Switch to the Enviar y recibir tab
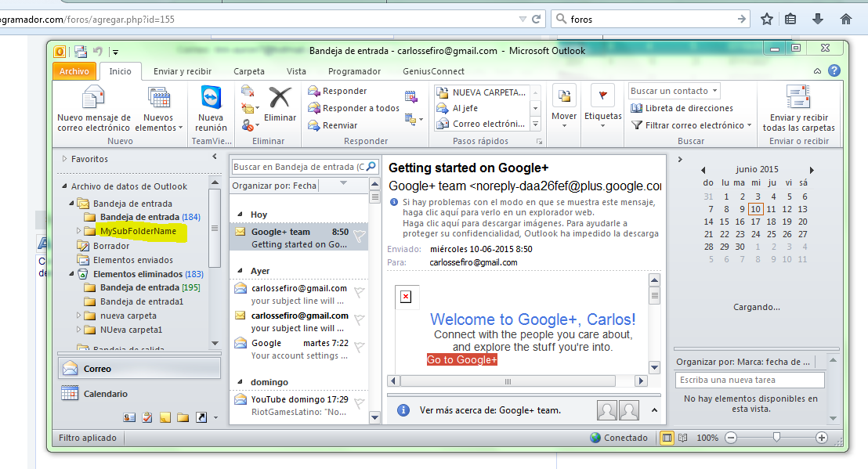This screenshot has width=868, height=469. coord(183,71)
